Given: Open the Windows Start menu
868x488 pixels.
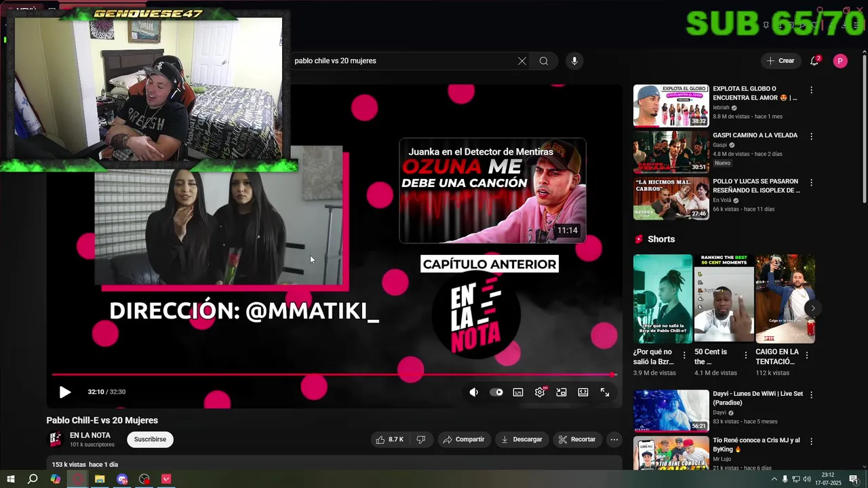Looking at the screenshot, I should [x=10, y=479].
